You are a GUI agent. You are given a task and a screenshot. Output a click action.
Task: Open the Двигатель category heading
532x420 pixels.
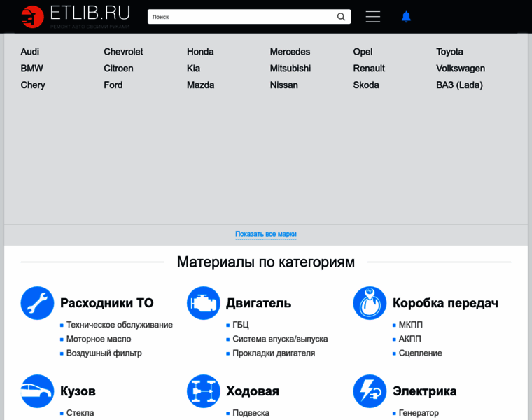coord(258,303)
